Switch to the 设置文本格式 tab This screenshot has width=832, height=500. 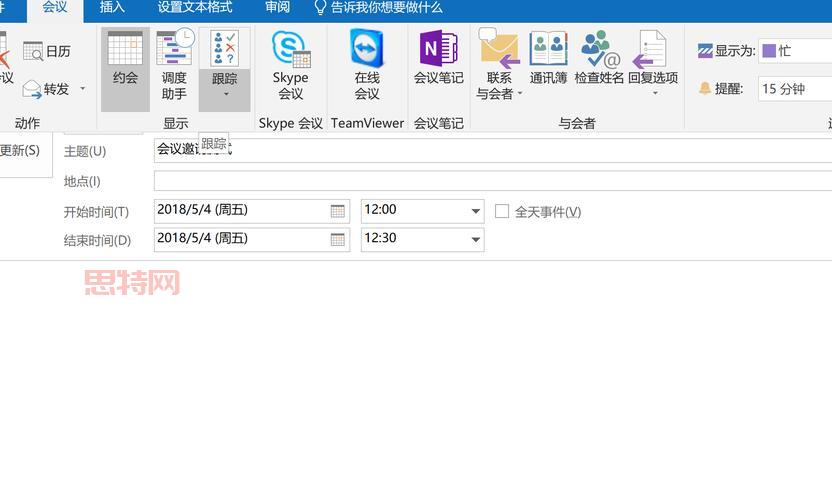tap(195, 8)
